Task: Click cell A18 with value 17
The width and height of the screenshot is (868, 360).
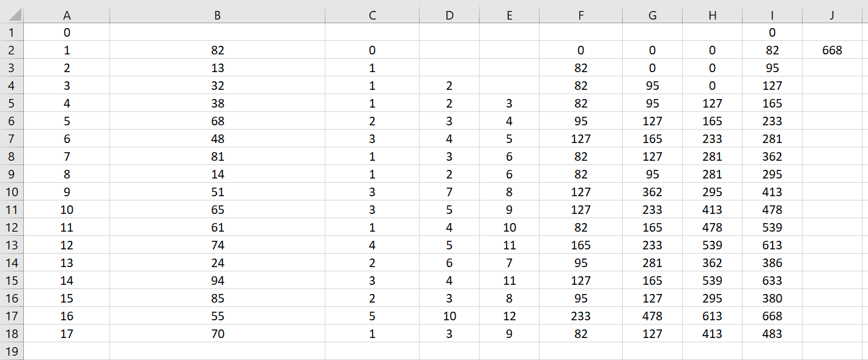Action: [67, 334]
